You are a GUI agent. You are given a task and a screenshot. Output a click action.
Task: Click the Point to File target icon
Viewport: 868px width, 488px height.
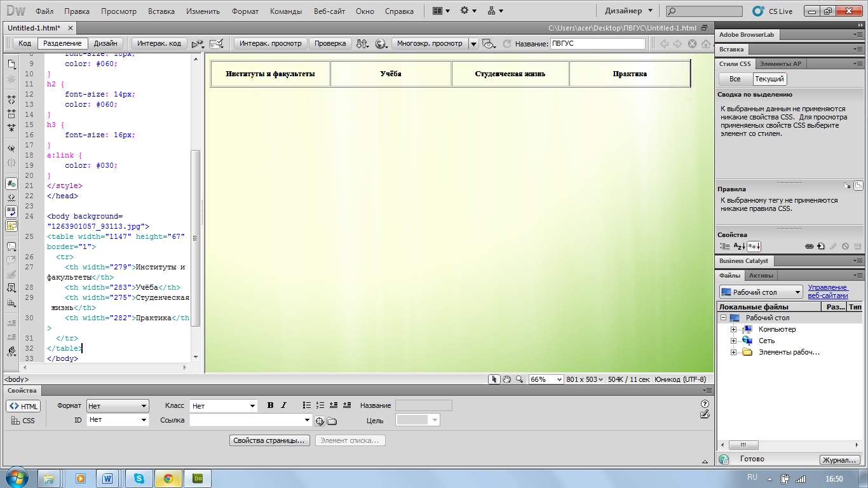coord(320,421)
